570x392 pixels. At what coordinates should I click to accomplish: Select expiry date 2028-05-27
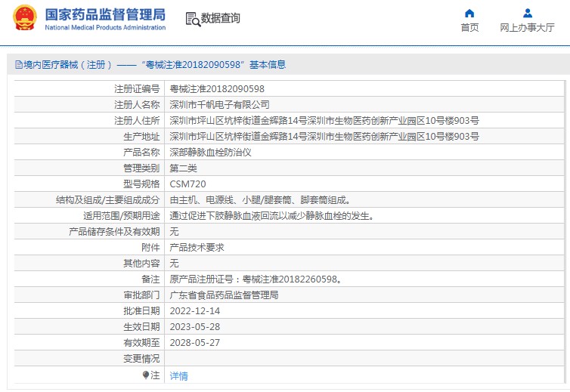pos(195,343)
